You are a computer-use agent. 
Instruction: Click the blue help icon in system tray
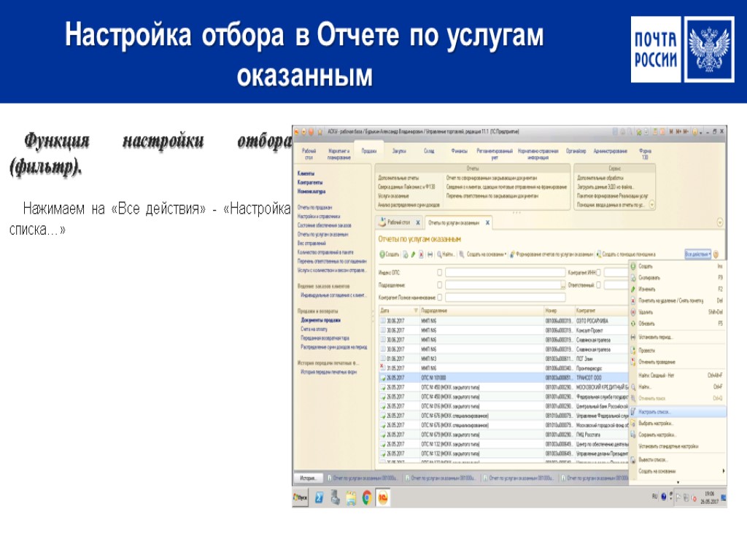tap(664, 497)
